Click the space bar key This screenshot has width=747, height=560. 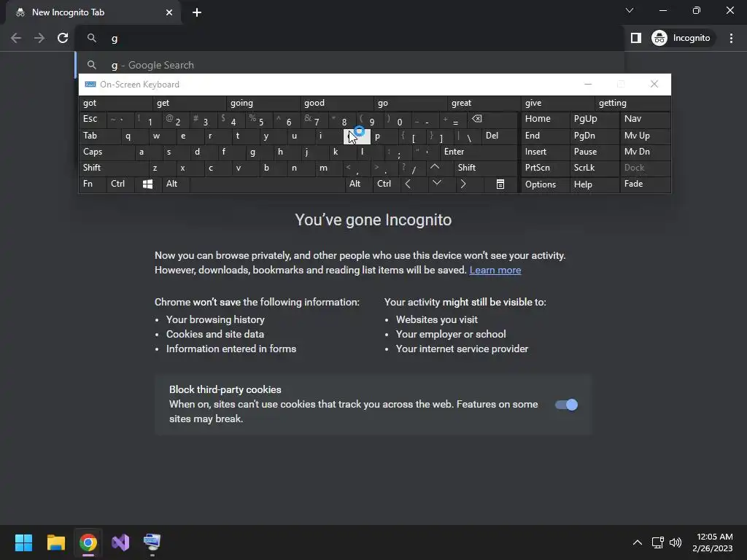pos(267,184)
